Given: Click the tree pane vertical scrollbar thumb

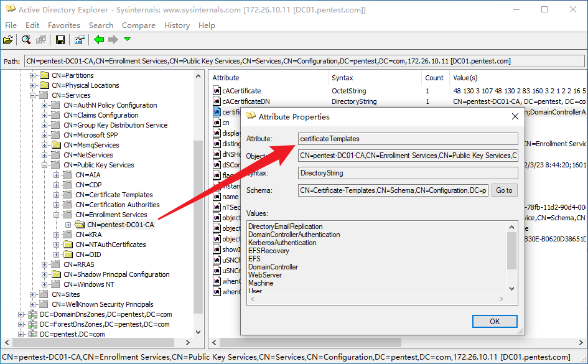Looking at the screenshot, I should click(x=198, y=226).
